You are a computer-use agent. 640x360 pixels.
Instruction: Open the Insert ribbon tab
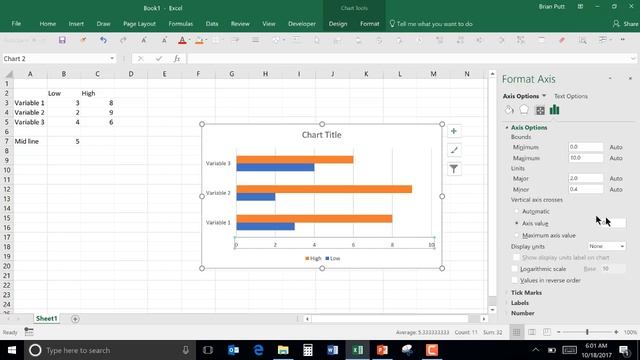point(76,24)
